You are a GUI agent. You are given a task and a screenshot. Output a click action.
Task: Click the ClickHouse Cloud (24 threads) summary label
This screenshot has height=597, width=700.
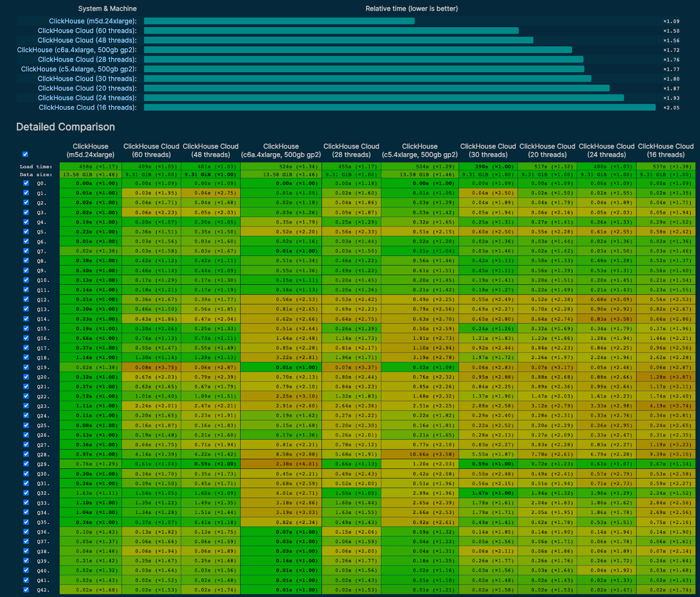87,98
